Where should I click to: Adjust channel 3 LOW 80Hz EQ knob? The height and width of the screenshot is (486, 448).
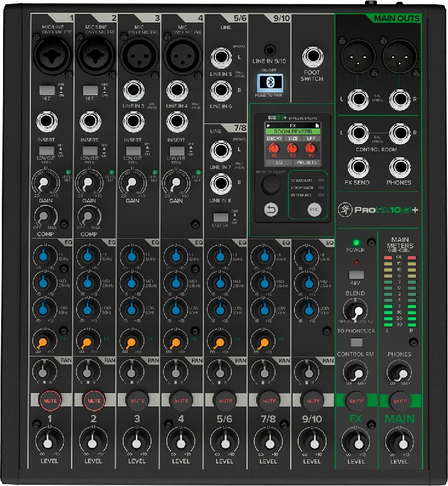[x=132, y=309]
